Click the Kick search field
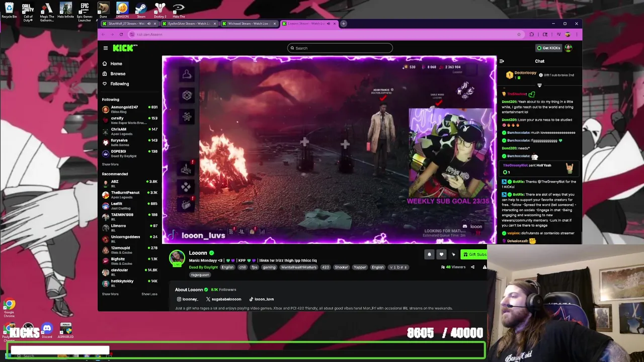 (x=340, y=48)
